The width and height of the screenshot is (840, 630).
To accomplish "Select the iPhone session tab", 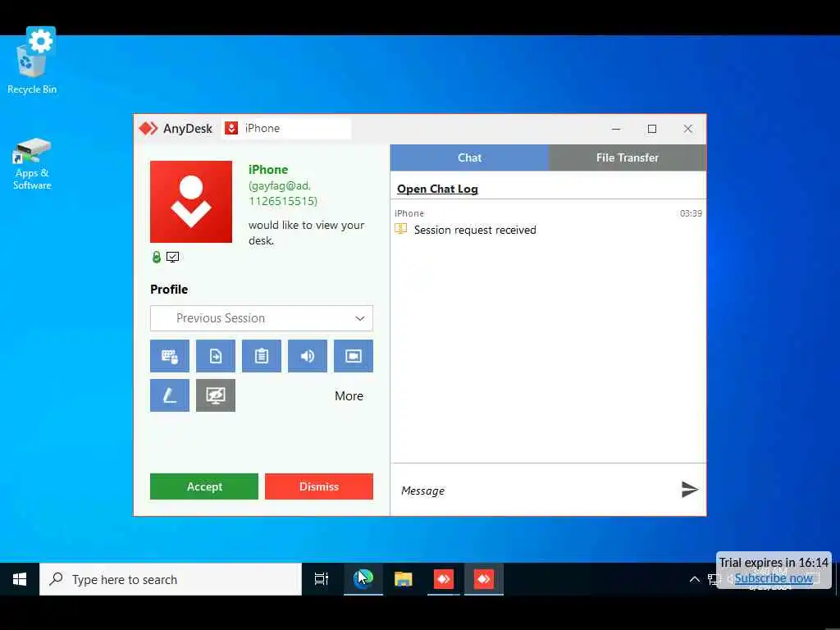I will click(286, 129).
